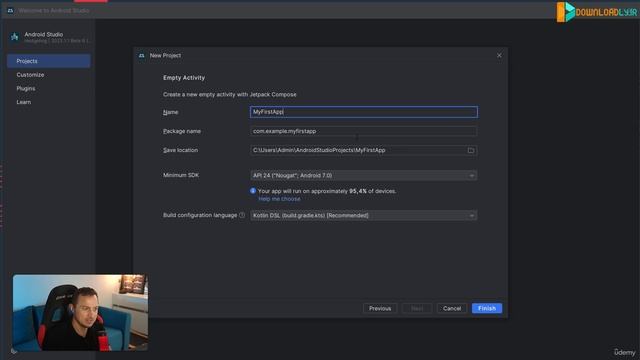
Task: Open the Help me choose link
Action: coord(279,199)
